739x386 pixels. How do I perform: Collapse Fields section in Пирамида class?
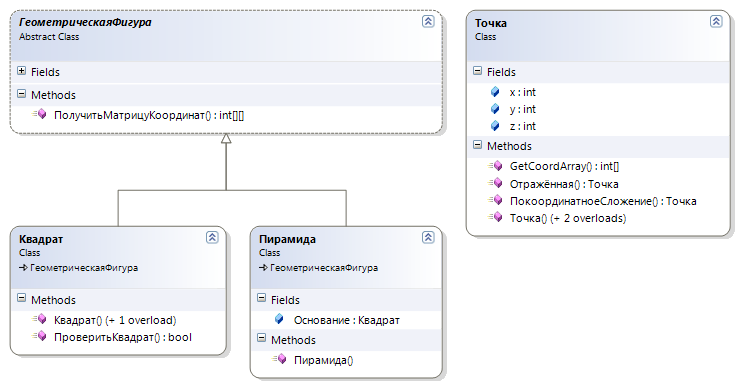[x=261, y=298]
